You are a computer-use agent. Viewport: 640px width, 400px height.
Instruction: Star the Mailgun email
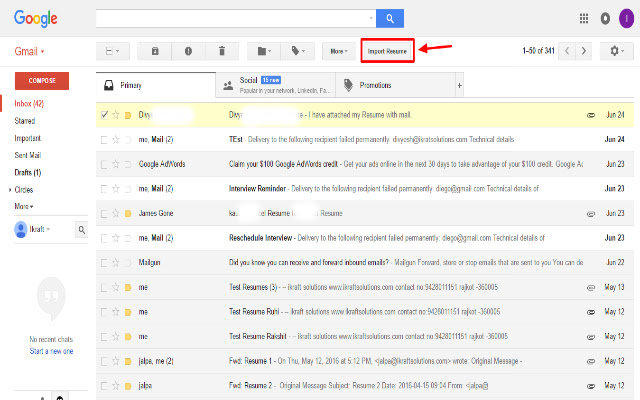(x=116, y=262)
